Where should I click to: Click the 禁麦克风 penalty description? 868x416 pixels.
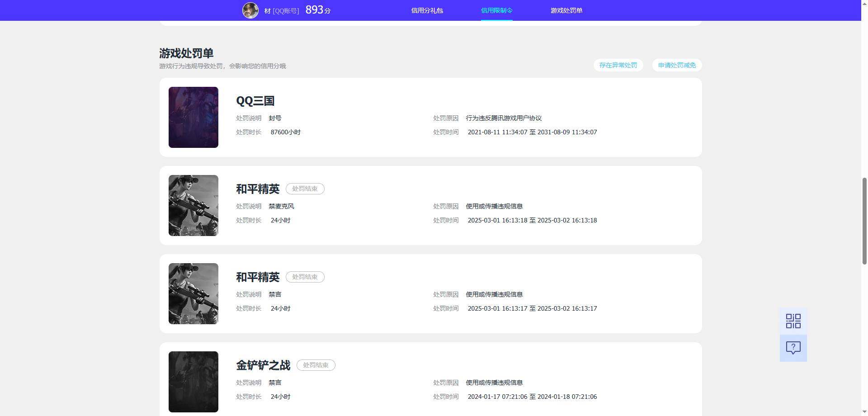click(x=281, y=206)
